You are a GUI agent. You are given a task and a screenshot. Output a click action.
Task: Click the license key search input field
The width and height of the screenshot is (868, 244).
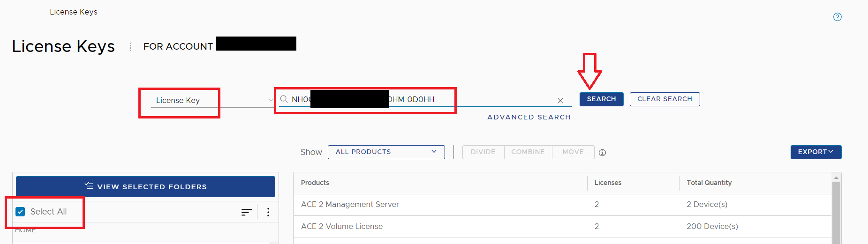coord(422,99)
